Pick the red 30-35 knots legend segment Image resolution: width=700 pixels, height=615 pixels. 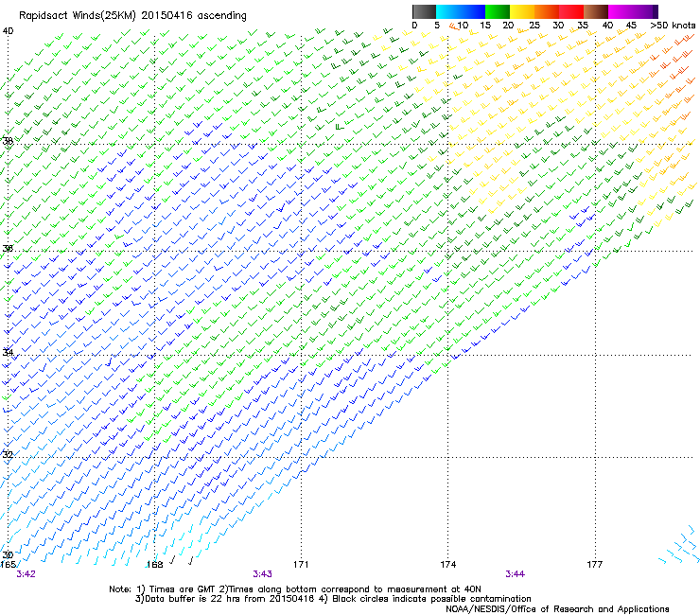pyautogui.click(x=571, y=11)
